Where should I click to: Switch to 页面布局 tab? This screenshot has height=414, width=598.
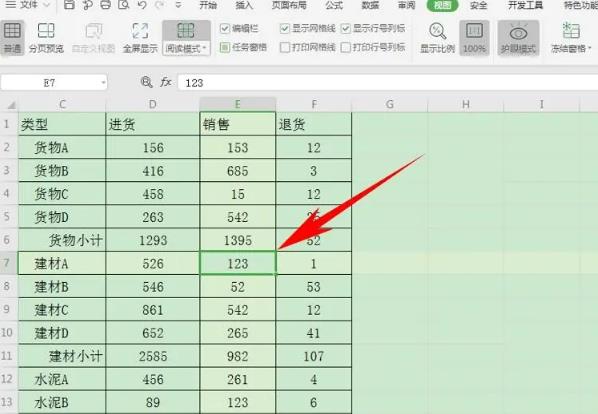[289, 5]
